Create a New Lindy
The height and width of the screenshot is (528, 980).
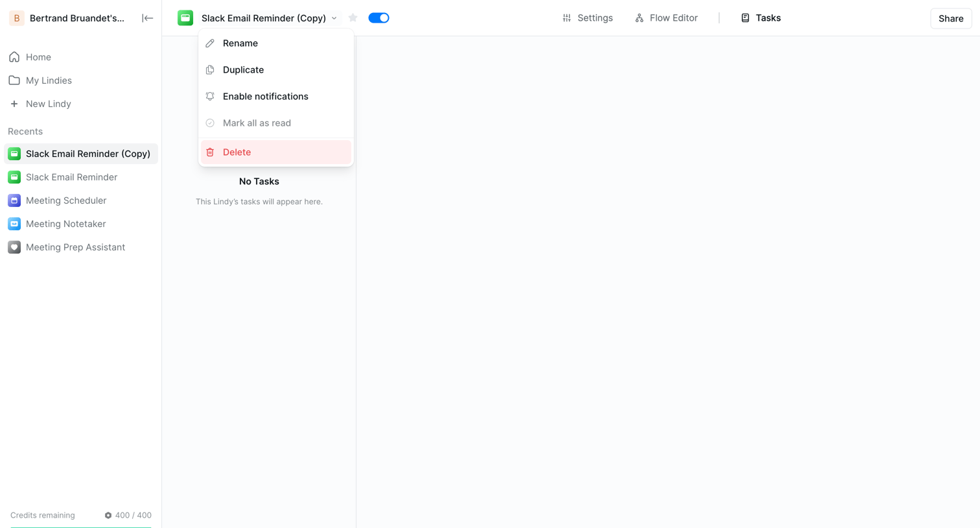point(81,104)
